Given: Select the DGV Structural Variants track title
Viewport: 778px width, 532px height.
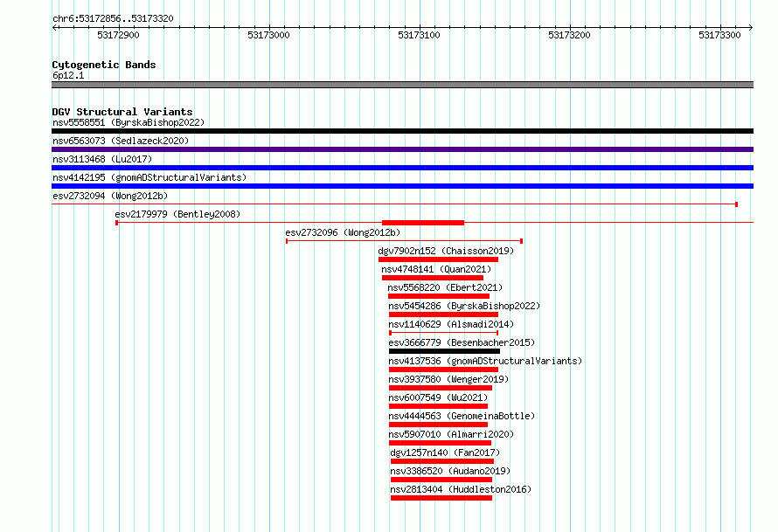Looking at the screenshot, I should coord(122,112).
